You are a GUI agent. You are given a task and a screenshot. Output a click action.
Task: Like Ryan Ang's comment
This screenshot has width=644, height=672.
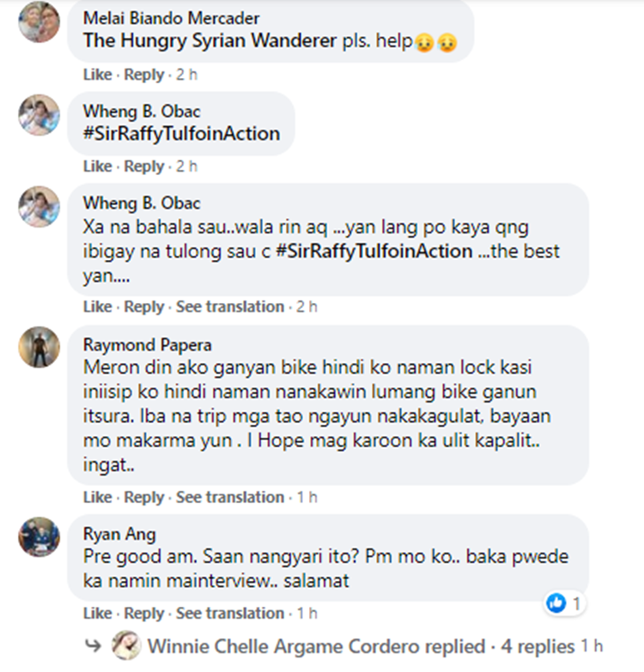[97, 614]
